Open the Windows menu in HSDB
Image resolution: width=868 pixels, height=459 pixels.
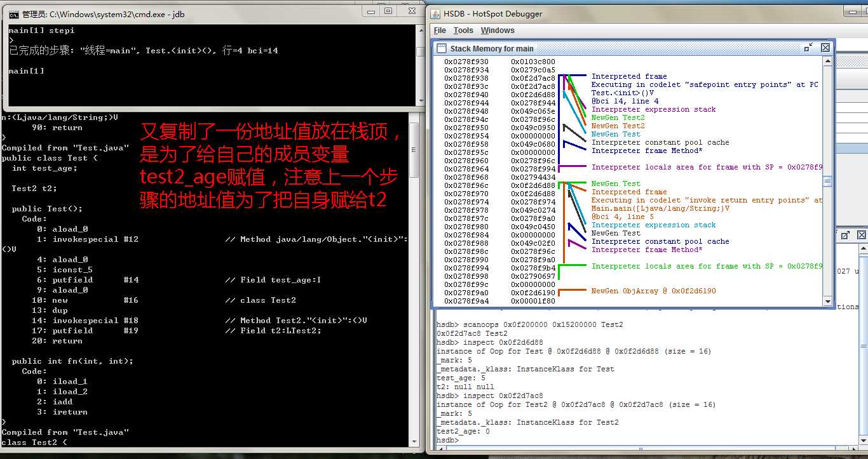(x=498, y=30)
